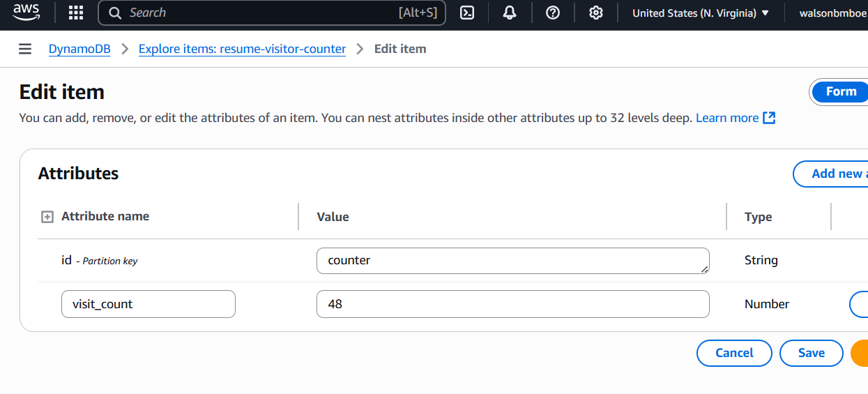The height and width of the screenshot is (394, 868).
Task: Click the AWS search box
Action: (x=272, y=13)
